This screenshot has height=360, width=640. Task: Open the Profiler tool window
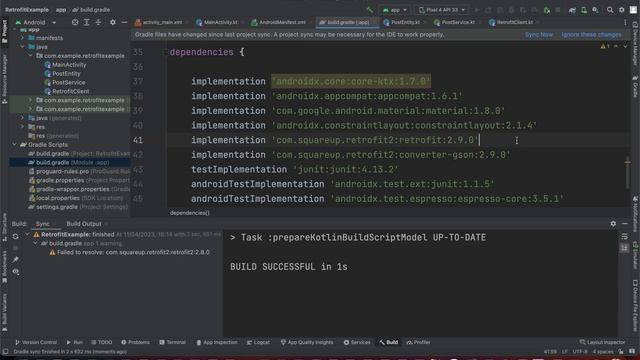[418, 342]
